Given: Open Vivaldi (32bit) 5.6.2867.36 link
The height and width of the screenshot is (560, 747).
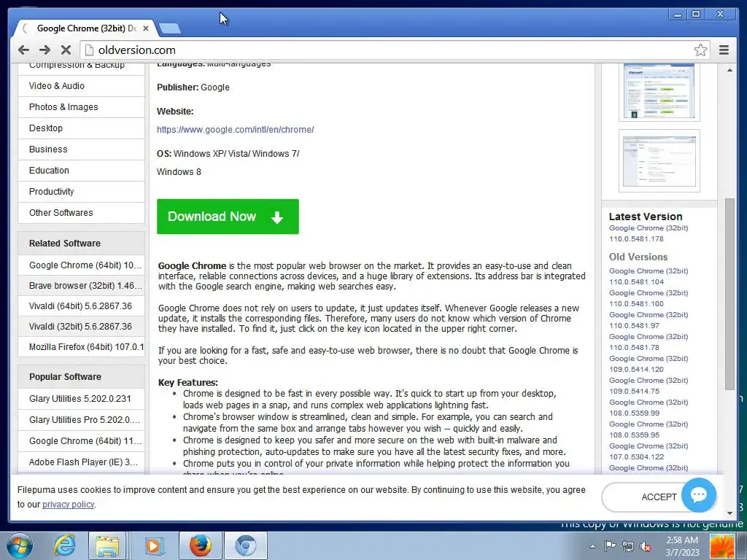Looking at the screenshot, I should tap(81, 327).
